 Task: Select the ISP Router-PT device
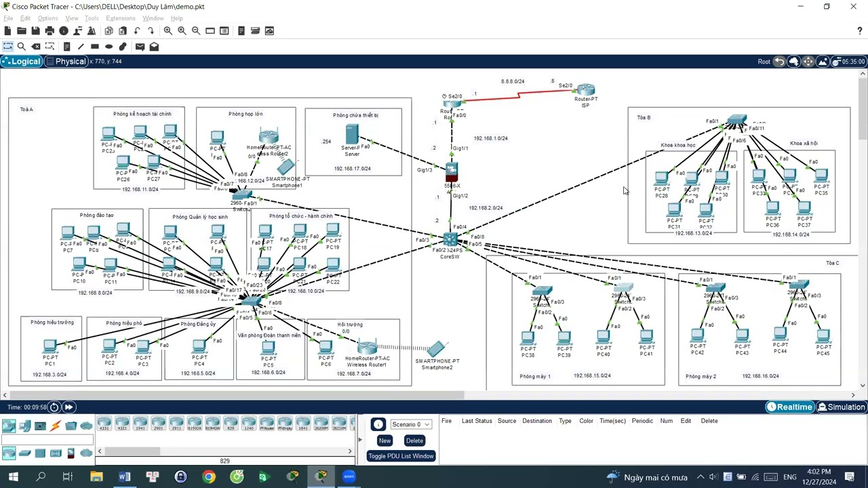586,90
